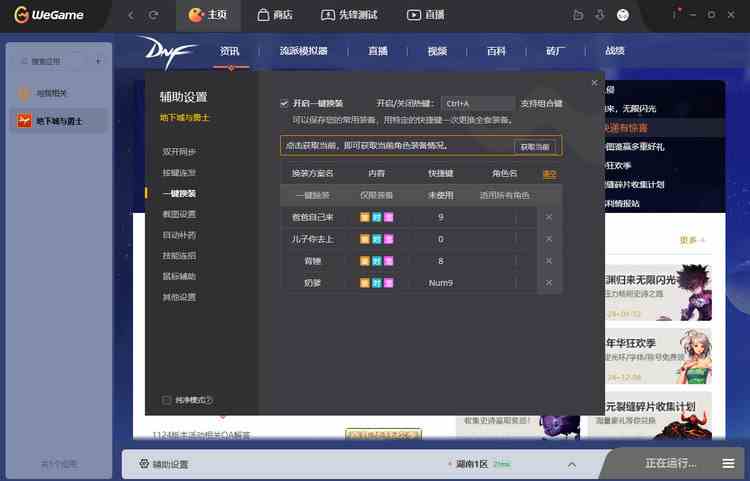Open the notification menu icon with red dot
750x481 pixels.
pyautogui.click(x=675, y=14)
